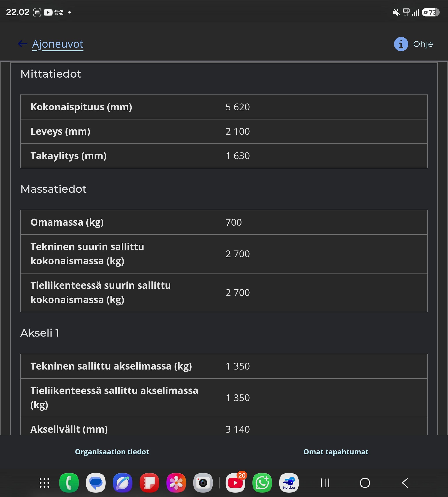Open the Ajoneuvot link
Viewport: 448px width, 497px height.
pos(58,44)
